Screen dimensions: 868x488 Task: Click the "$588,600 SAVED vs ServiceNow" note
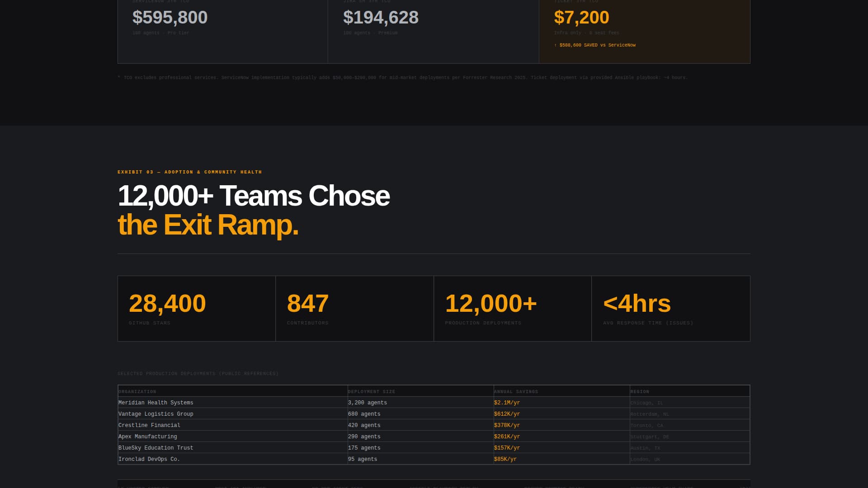[595, 45]
